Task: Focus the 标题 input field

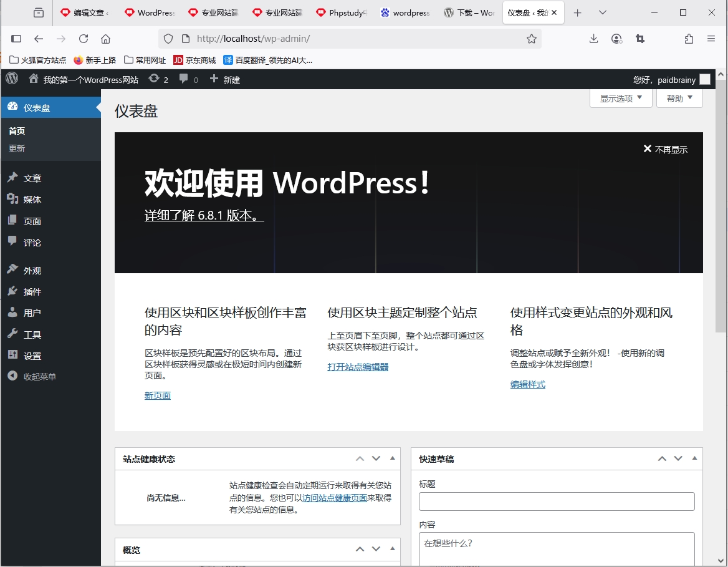Action: click(557, 502)
